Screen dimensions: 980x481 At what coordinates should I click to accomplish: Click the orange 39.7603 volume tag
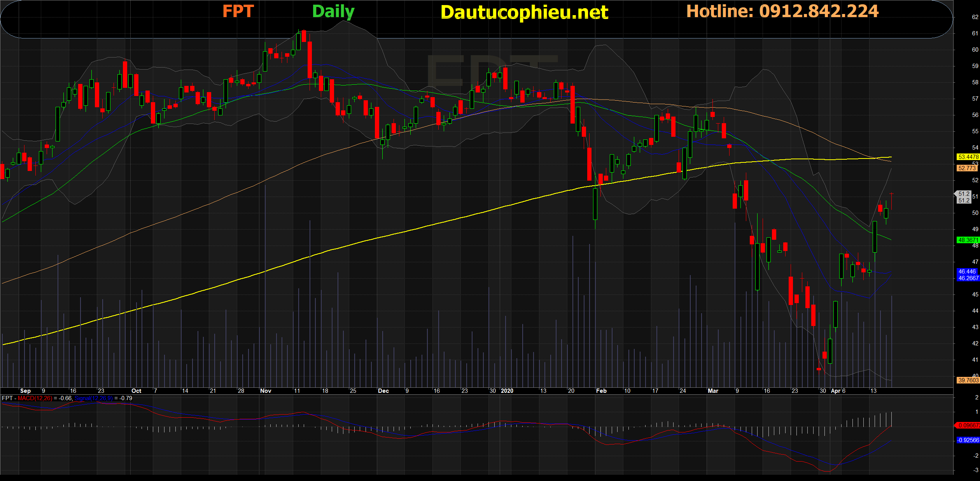point(968,380)
